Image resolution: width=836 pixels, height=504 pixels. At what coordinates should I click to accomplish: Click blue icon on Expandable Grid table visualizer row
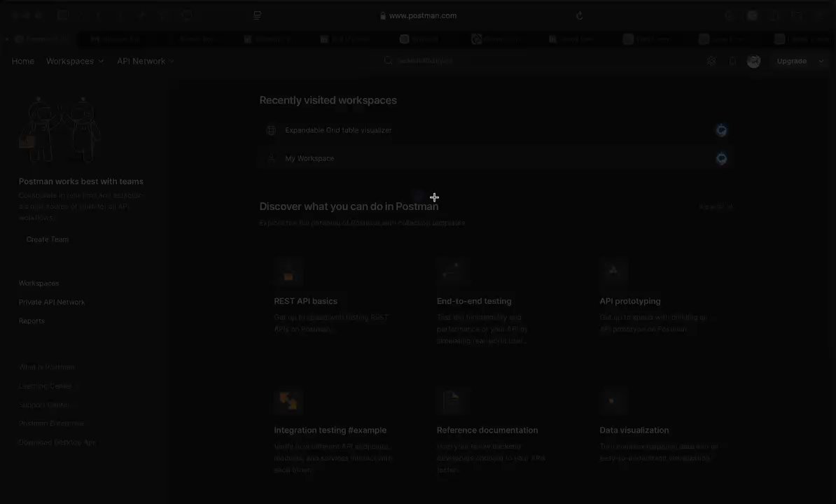point(721,130)
